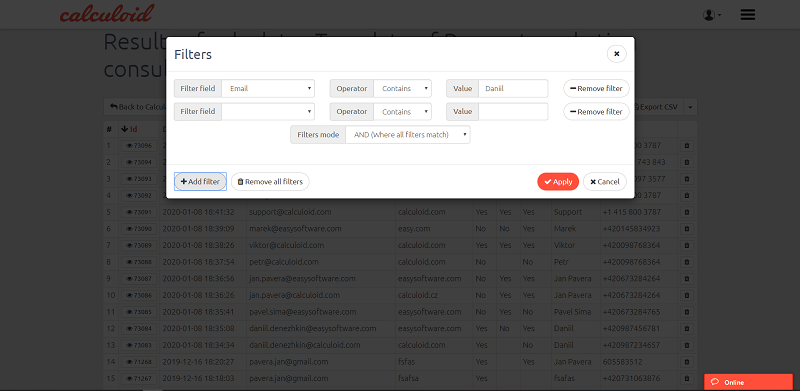Viewport: 800px width, 391px height.
Task: View result 71268
Action: point(139,362)
